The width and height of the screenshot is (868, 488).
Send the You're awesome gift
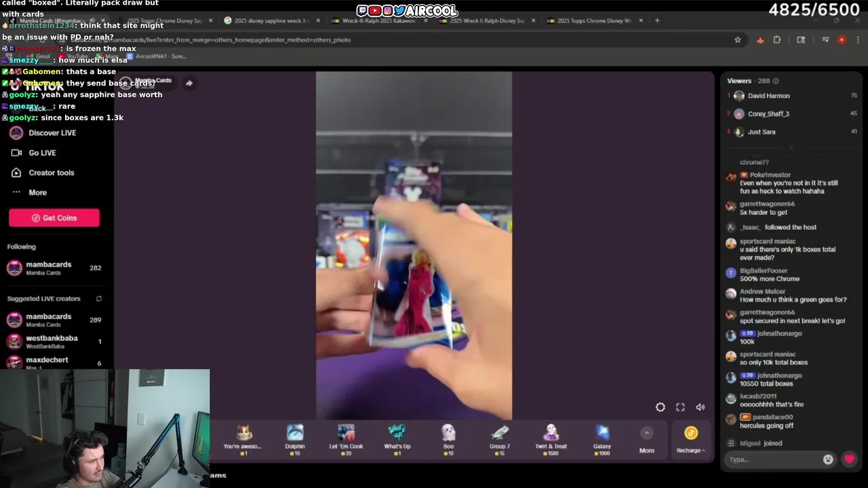click(x=243, y=439)
